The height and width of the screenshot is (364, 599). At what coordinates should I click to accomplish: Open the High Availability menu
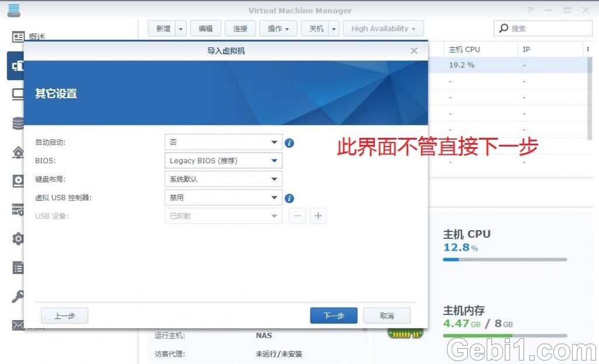point(383,28)
